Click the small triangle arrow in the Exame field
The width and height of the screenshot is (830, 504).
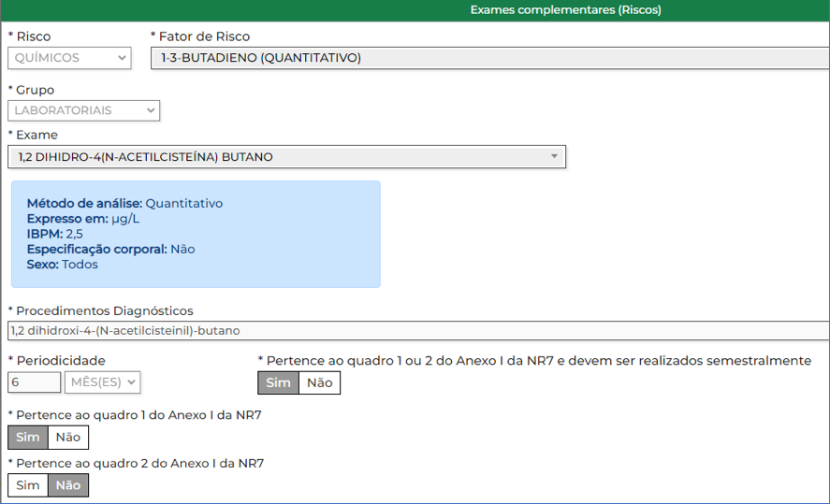click(554, 157)
